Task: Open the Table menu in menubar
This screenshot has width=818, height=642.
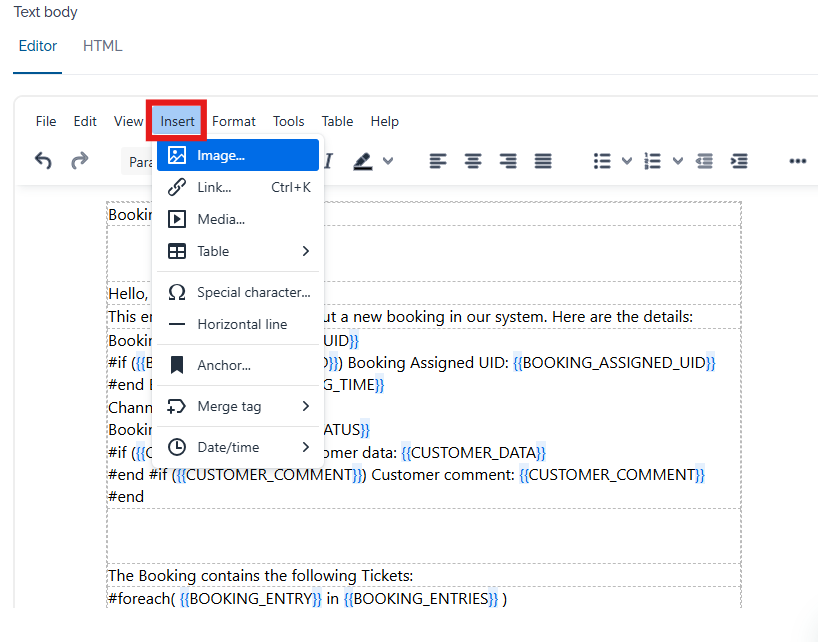Action: [x=338, y=122]
